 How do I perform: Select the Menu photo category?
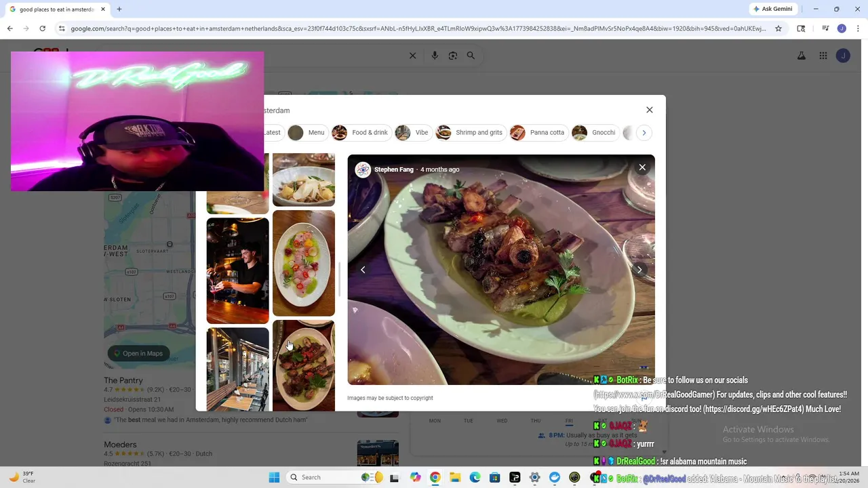(x=307, y=133)
